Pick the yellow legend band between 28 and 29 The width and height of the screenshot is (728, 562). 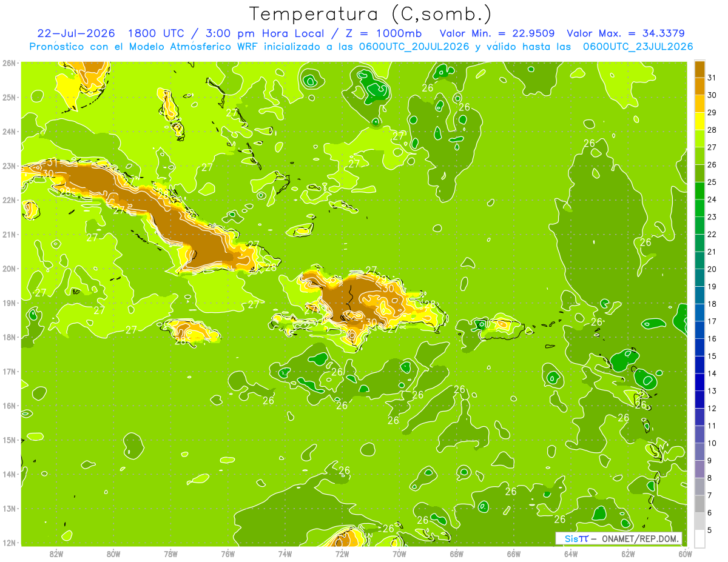point(699,121)
